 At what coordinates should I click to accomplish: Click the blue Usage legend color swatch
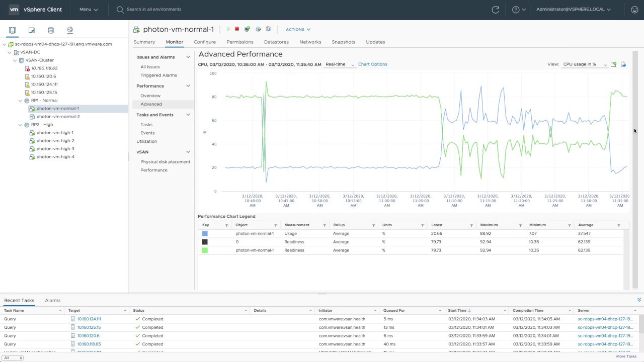pyautogui.click(x=205, y=234)
